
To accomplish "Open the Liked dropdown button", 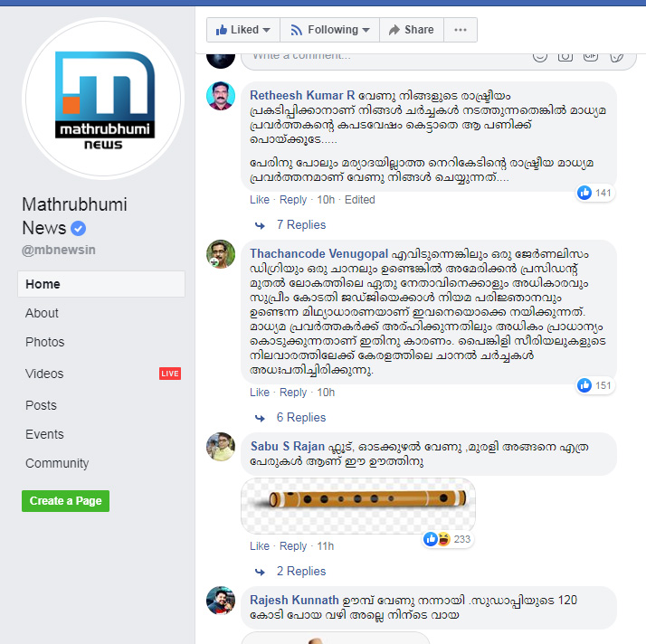I will click(x=243, y=30).
